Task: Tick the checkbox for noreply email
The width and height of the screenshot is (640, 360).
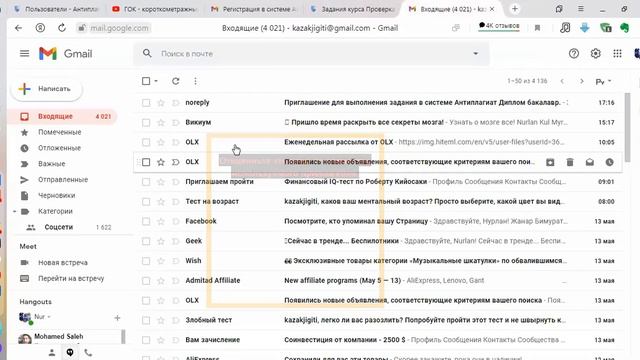Action: tap(146, 103)
